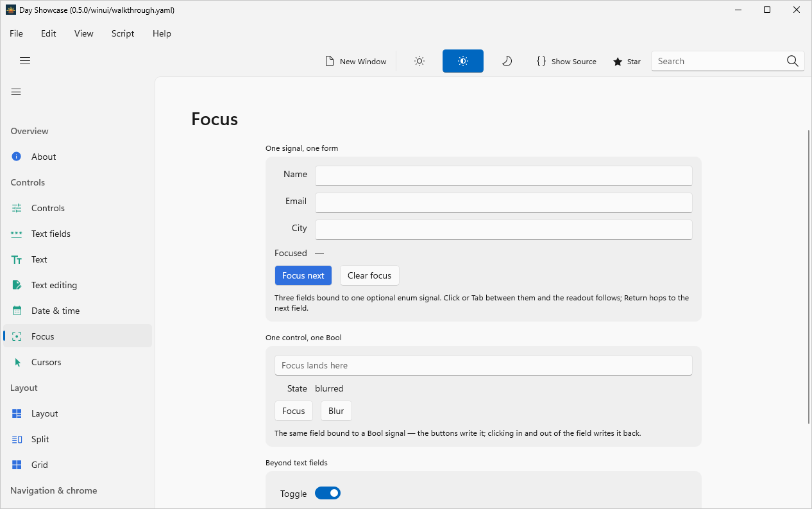
Task: Click the Blur button
Action: pyautogui.click(x=336, y=411)
